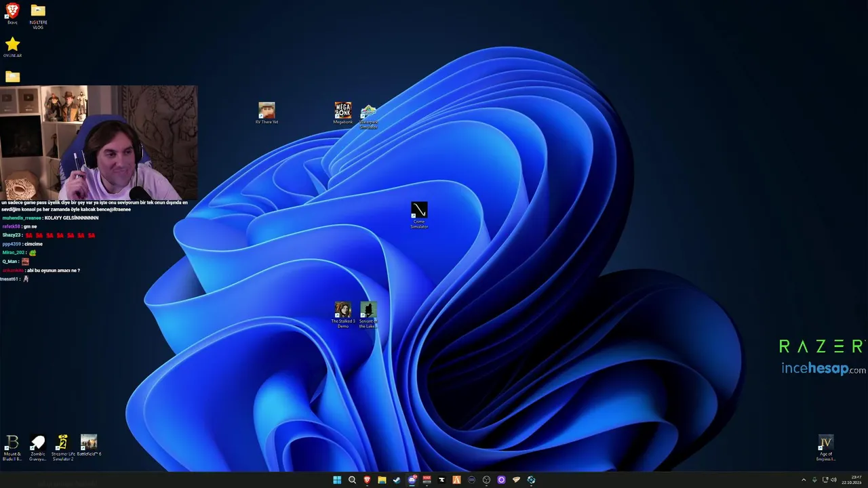Open the OYUNLAR star shortcut
868x488 pixels.
click(12, 47)
